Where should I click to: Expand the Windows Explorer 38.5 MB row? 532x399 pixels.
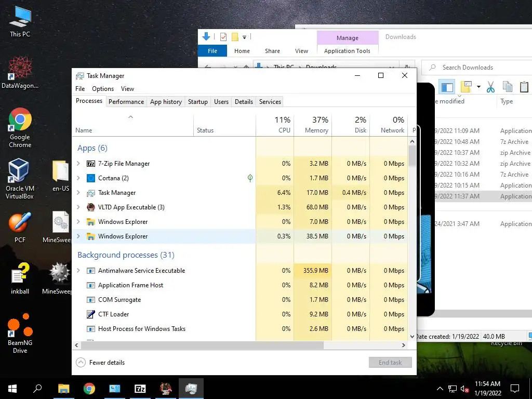click(78, 236)
